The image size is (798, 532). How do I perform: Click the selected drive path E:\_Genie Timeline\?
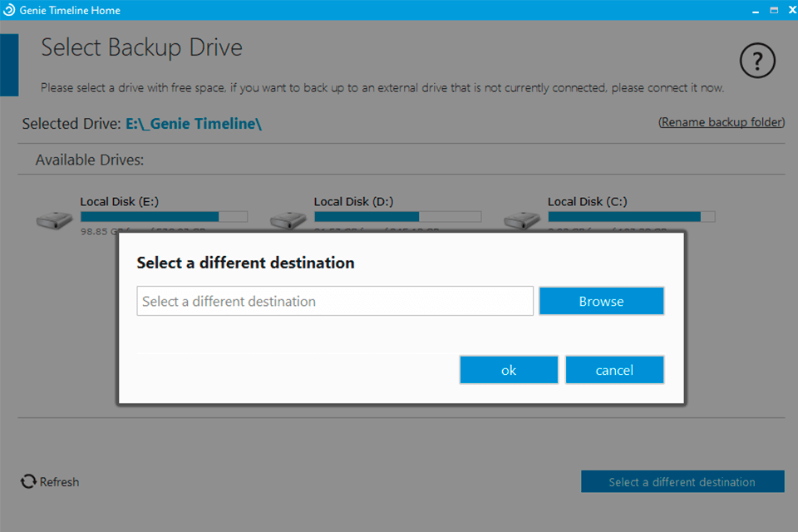pyautogui.click(x=194, y=124)
